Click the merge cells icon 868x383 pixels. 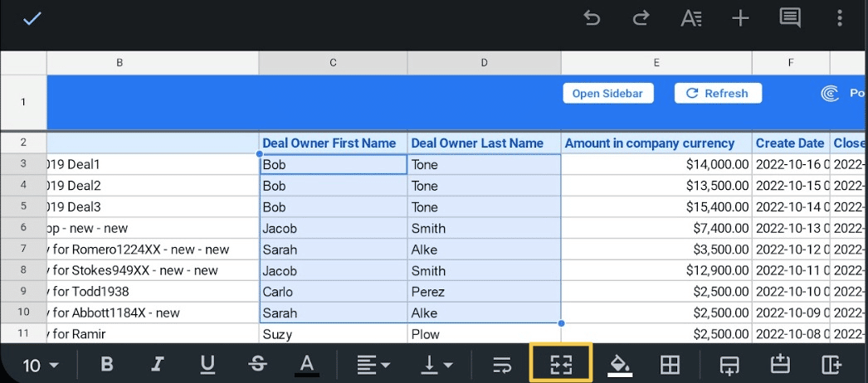561,365
